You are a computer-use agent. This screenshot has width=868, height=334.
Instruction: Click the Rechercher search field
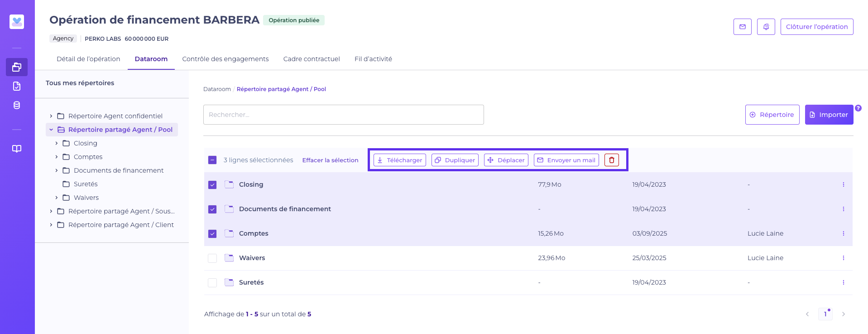pos(343,115)
